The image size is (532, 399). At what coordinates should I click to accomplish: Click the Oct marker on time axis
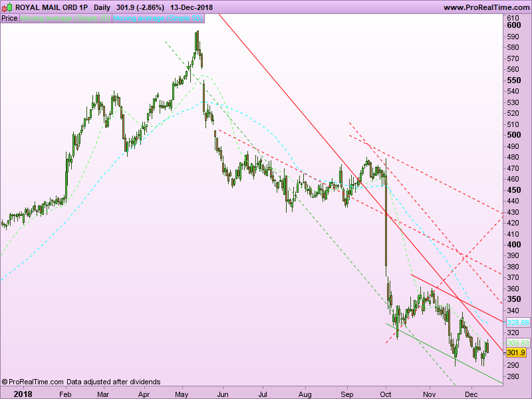pyautogui.click(x=386, y=394)
